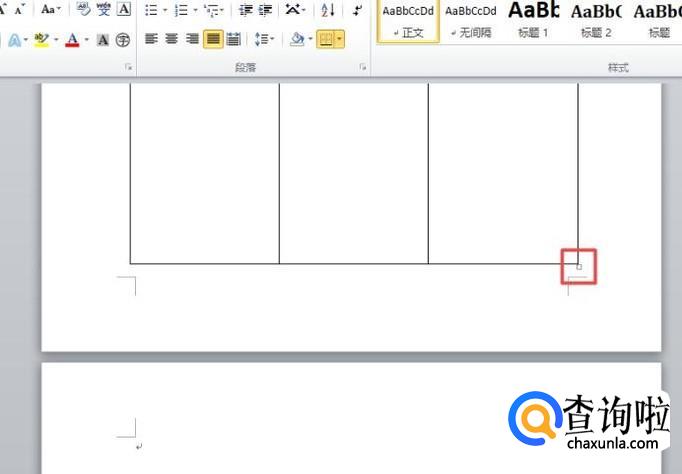Toggle character shading gray A icon

click(103, 40)
